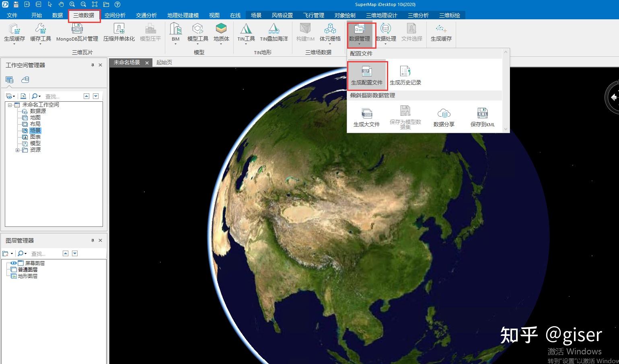
Task: Switch to the workspace view icon in 工作空间管理器
Action: (10, 80)
